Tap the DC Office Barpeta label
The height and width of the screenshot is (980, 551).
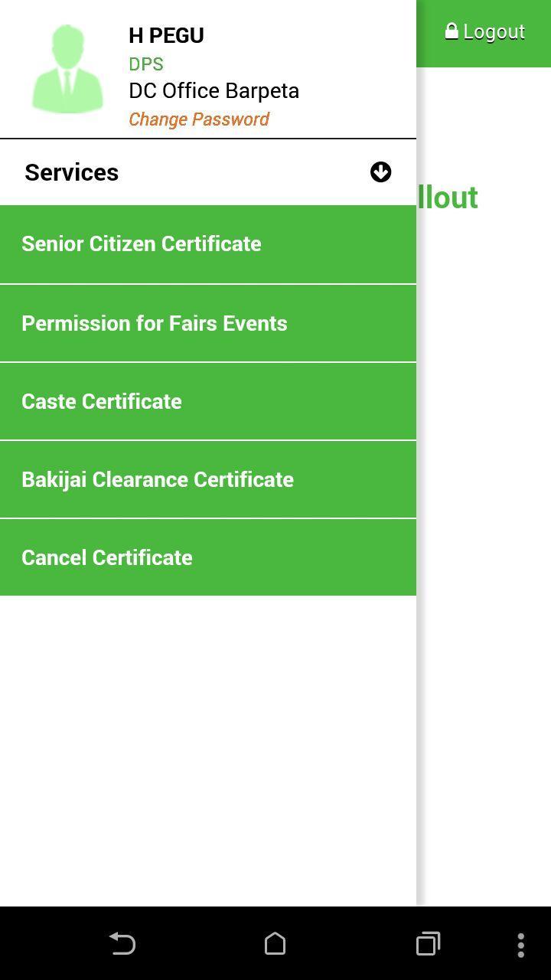[214, 90]
